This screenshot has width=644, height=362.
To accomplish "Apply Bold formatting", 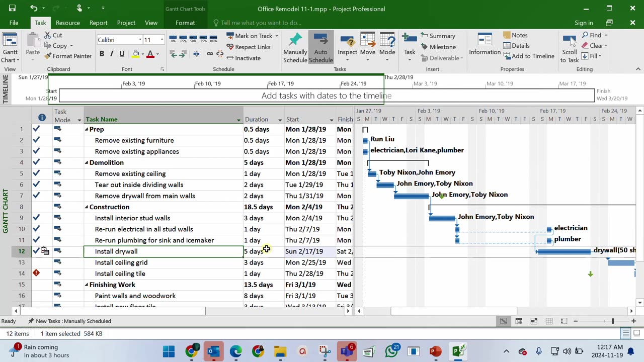I will pos(102,54).
